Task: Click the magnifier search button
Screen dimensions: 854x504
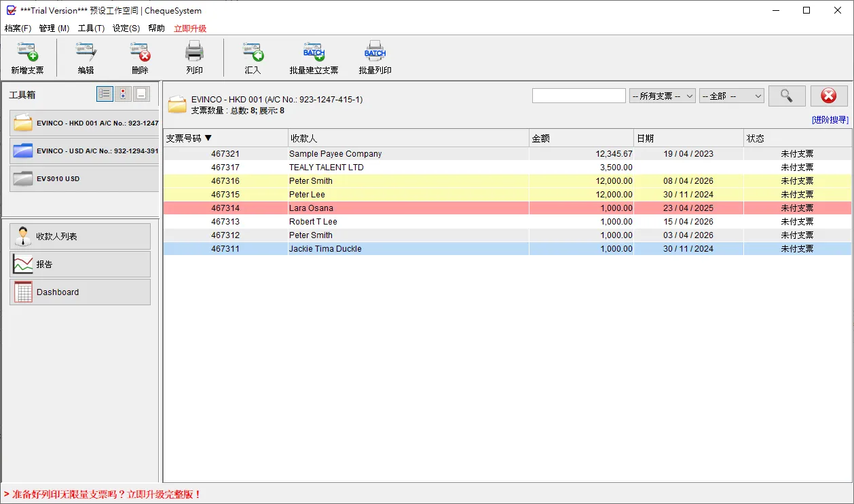Action: [787, 96]
